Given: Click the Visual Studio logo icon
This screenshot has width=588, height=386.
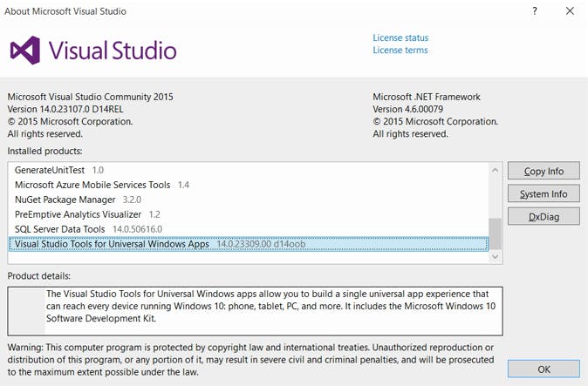Looking at the screenshot, I should pos(25,50).
